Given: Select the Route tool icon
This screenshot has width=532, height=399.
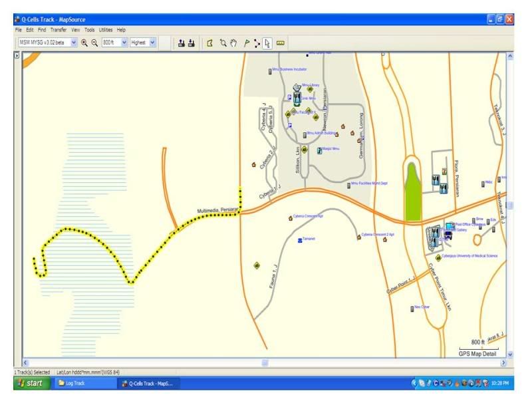Looking at the screenshot, I should point(257,43).
